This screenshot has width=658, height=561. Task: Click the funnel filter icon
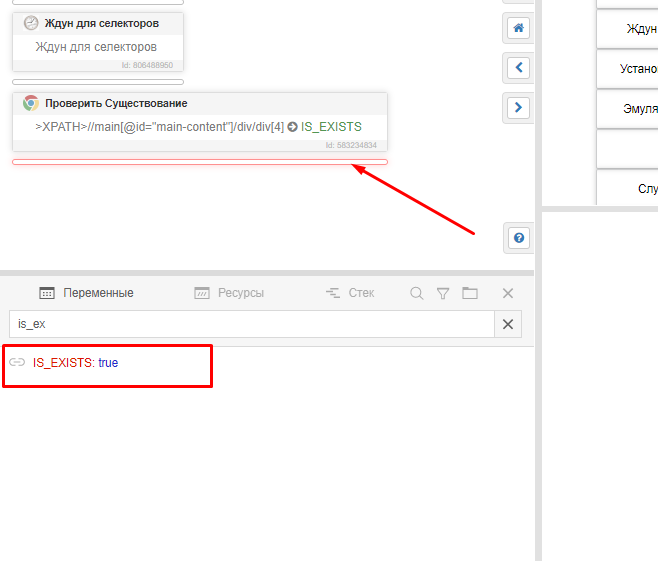coord(443,293)
